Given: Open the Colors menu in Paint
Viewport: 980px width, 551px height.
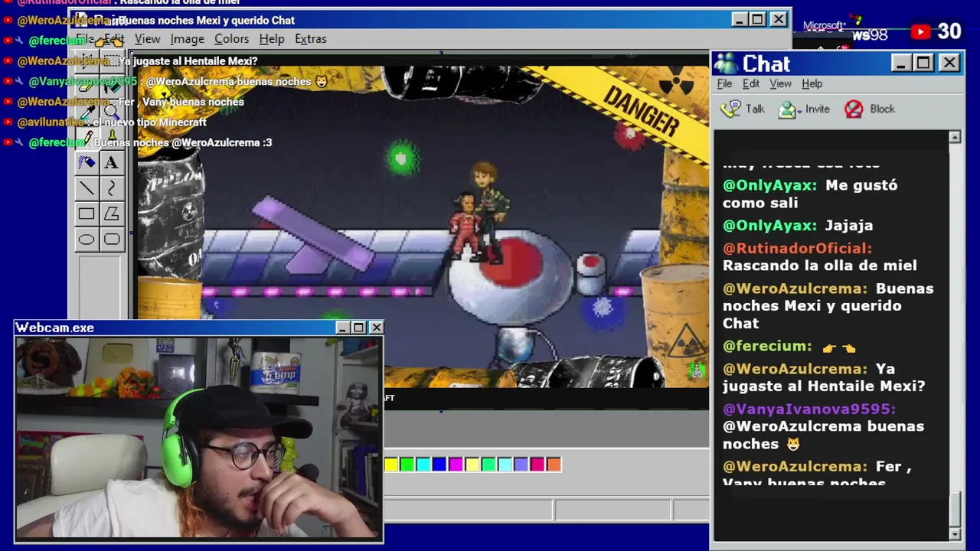Looking at the screenshot, I should point(231,39).
